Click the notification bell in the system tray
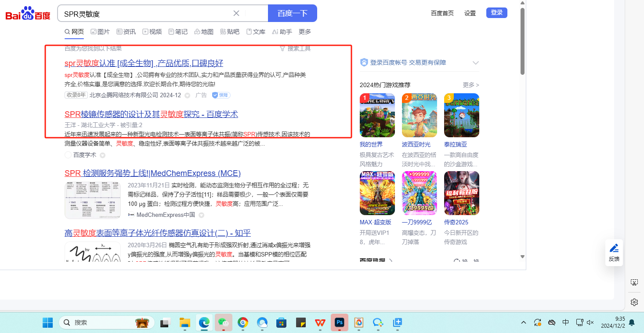This screenshot has width=644, height=333. tap(632, 322)
